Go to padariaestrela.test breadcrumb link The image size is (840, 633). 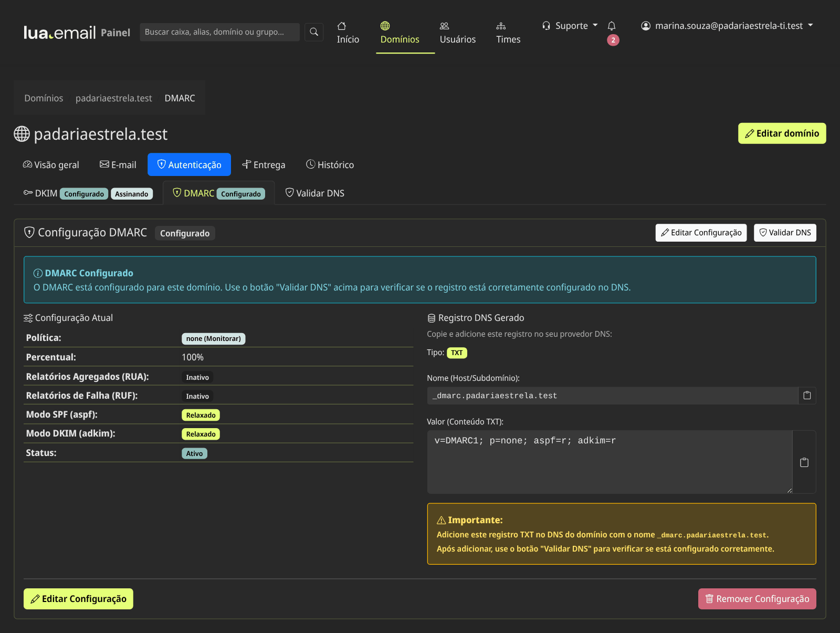[114, 98]
